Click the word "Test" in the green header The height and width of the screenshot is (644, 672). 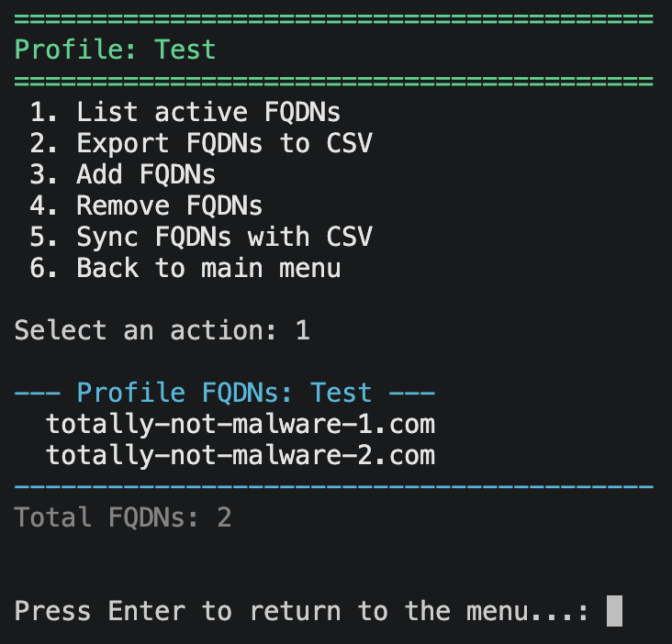[x=185, y=49]
